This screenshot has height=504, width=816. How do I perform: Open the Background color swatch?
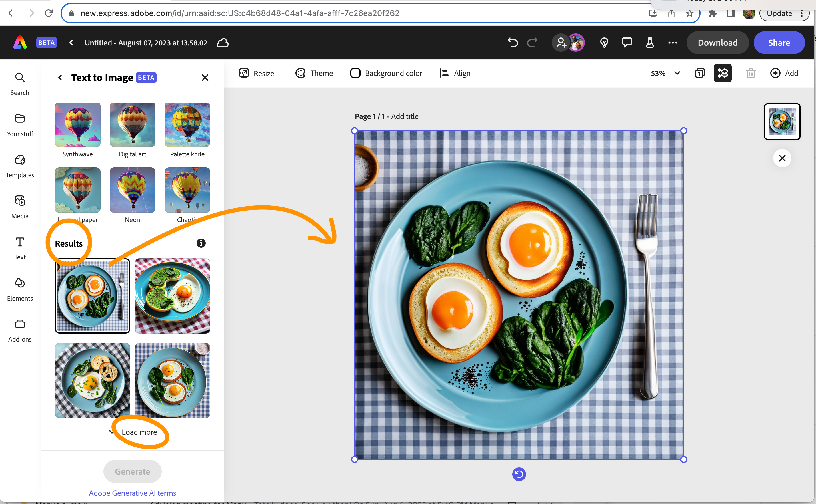355,73
